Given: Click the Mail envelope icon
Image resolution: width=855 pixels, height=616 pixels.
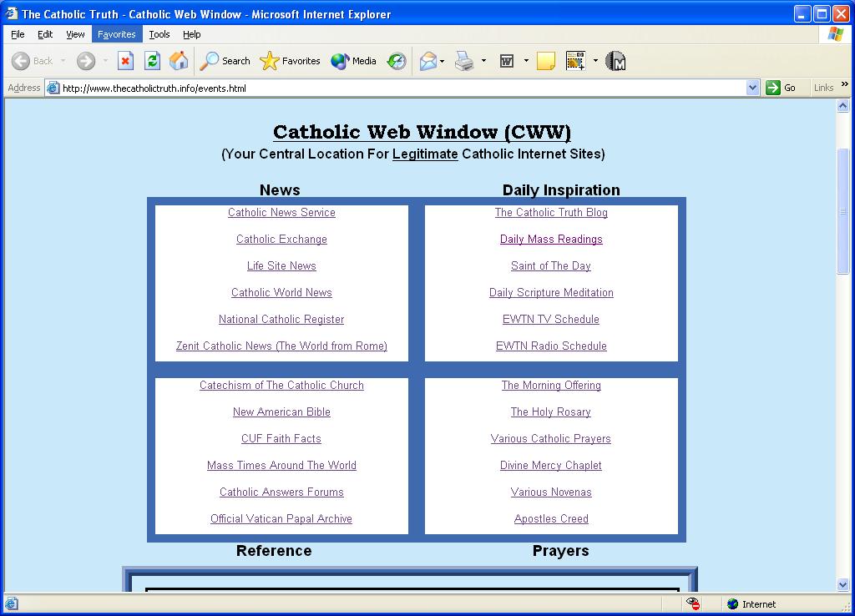Looking at the screenshot, I should (428, 61).
